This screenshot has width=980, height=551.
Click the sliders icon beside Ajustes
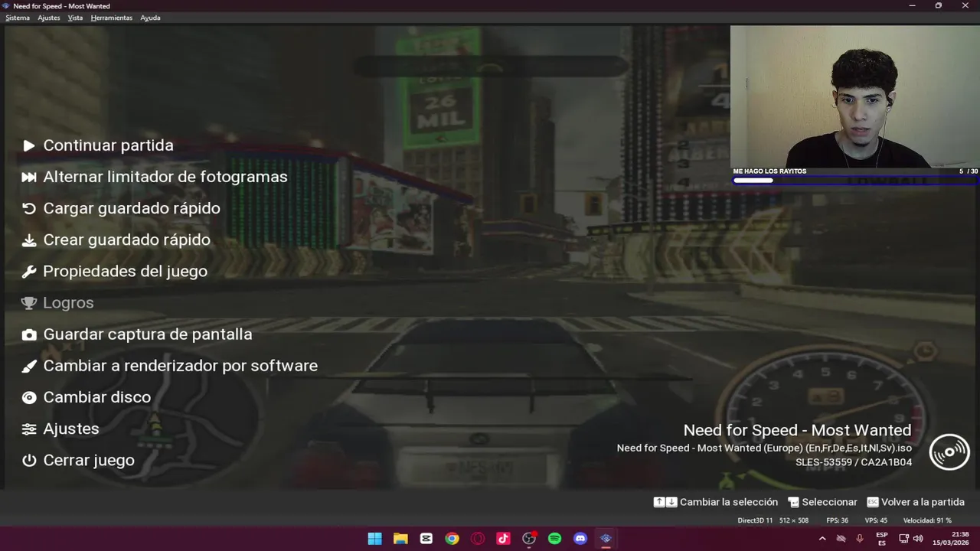29,429
